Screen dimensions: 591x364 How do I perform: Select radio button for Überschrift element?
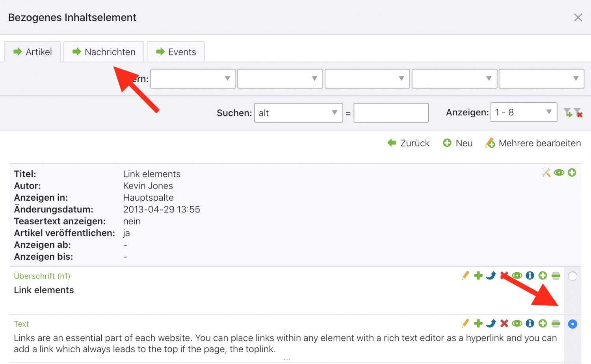tap(572, 276)
